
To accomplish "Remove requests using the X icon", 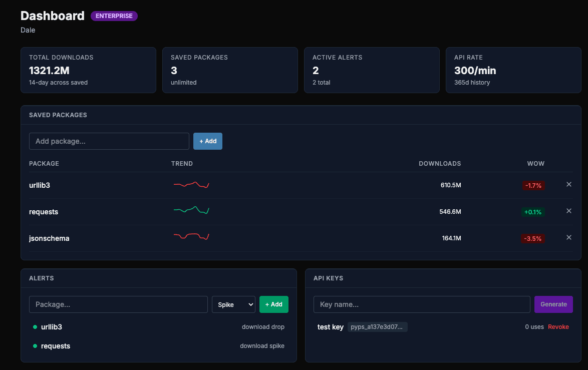I will click(568, 211).
